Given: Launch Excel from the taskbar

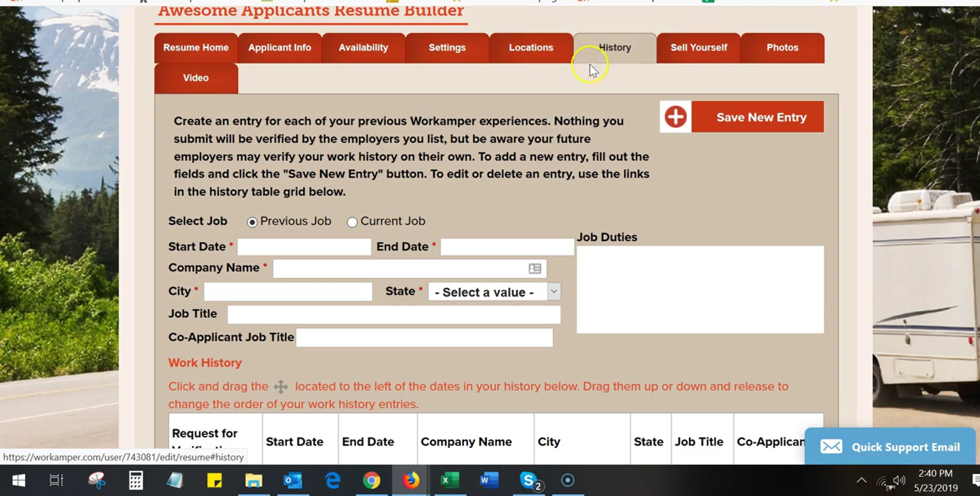Looking at the screenshot, I should [450, 480].
